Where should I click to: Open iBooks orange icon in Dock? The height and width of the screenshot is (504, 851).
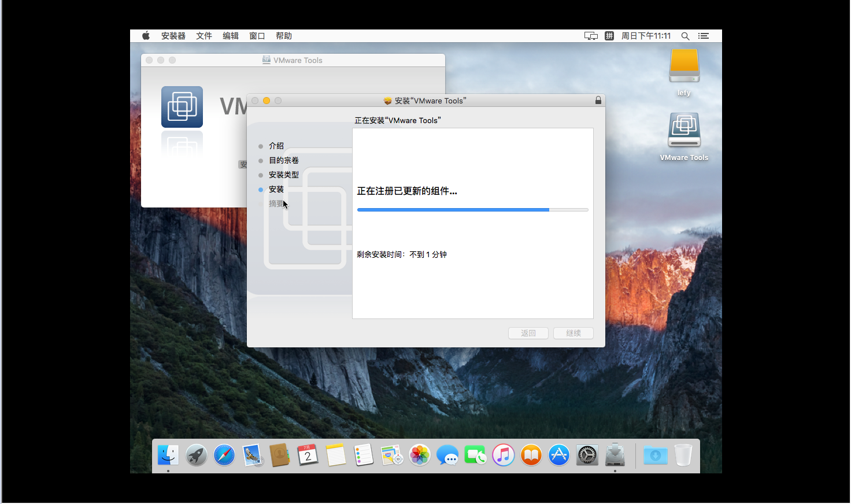coord(531,455)
